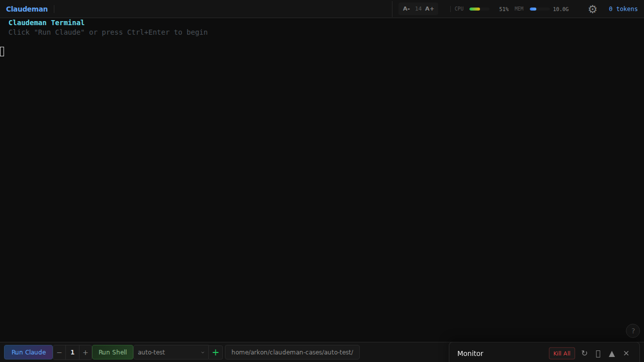Click the Kill All button
This screenshot has width=644, height=362.
click(562, 353)
